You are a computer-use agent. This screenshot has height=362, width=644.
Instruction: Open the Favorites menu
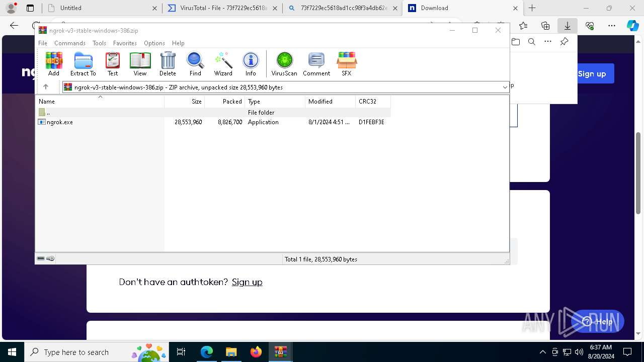click(x=125, y=43)
